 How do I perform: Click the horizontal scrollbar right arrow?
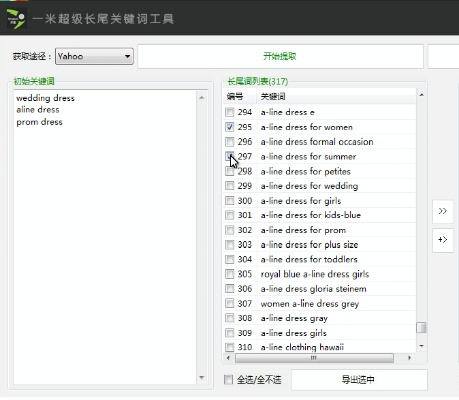click(x=410, y=358)
